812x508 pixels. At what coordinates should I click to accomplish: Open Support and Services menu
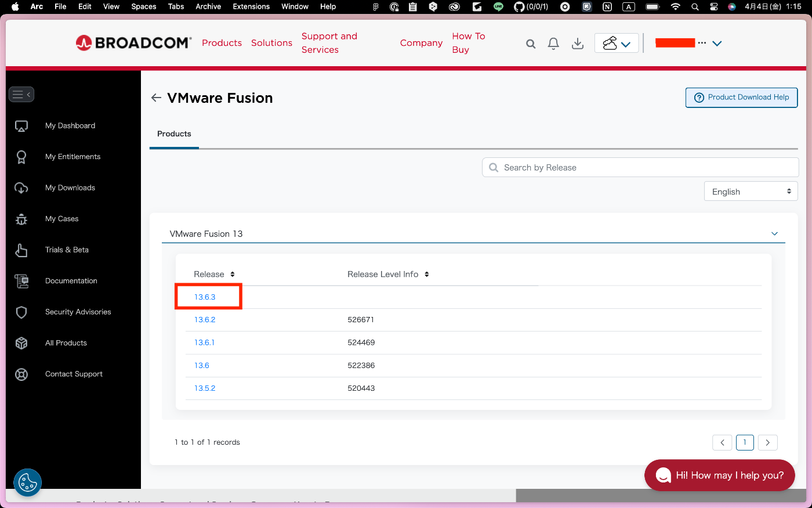(x=329, y=43)
